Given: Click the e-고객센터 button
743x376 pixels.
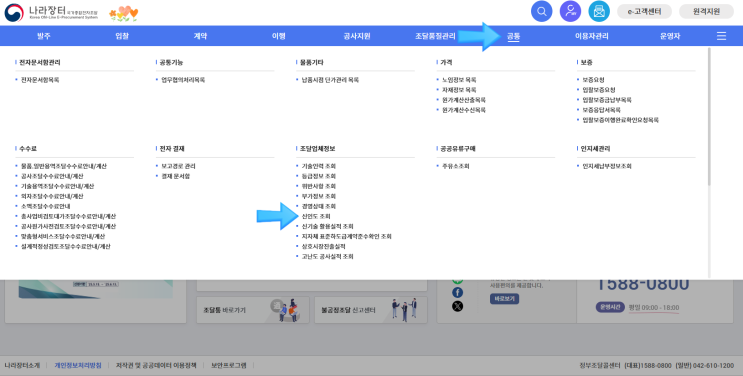Looking at the screenshot, I should [644, 11].
